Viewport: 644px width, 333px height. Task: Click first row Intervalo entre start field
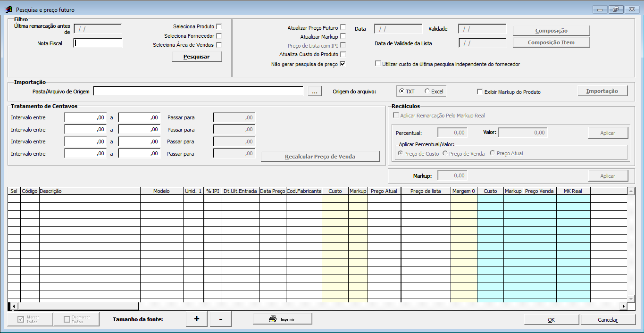(x=85, y=117)
